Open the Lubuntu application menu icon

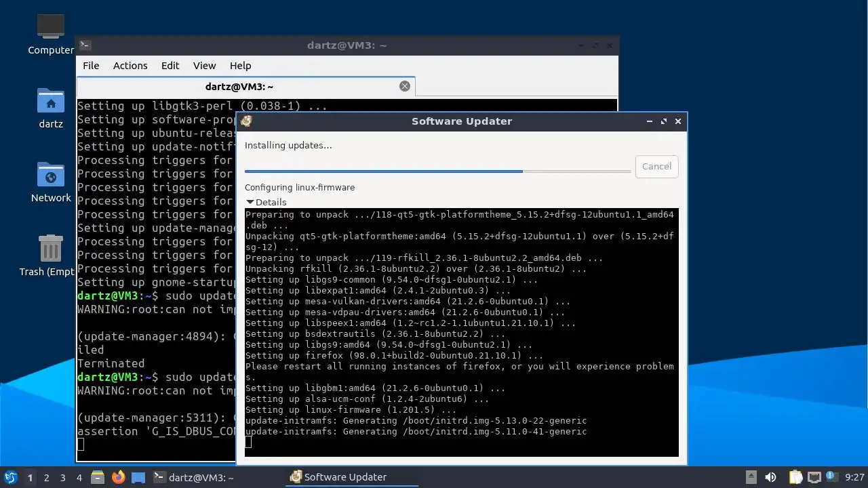pos(10,477)
